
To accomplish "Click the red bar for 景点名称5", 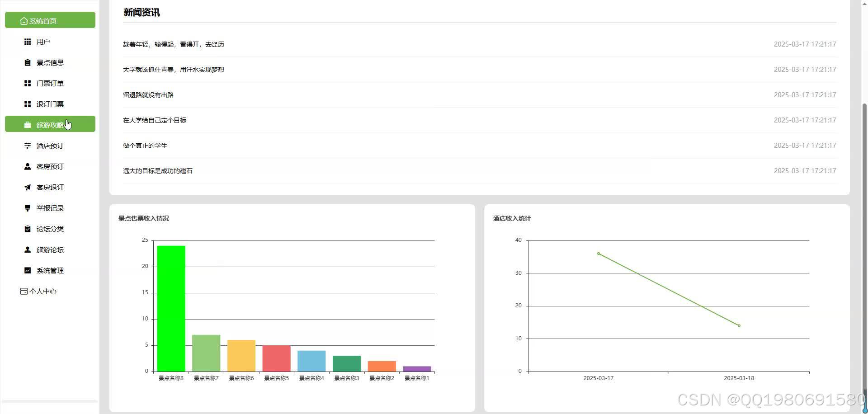I will 276,358.
